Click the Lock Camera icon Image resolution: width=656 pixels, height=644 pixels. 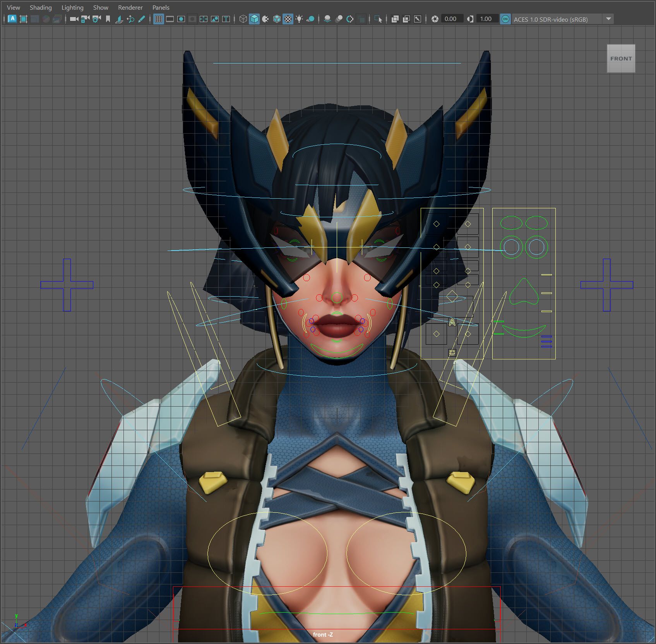(85, 19)
